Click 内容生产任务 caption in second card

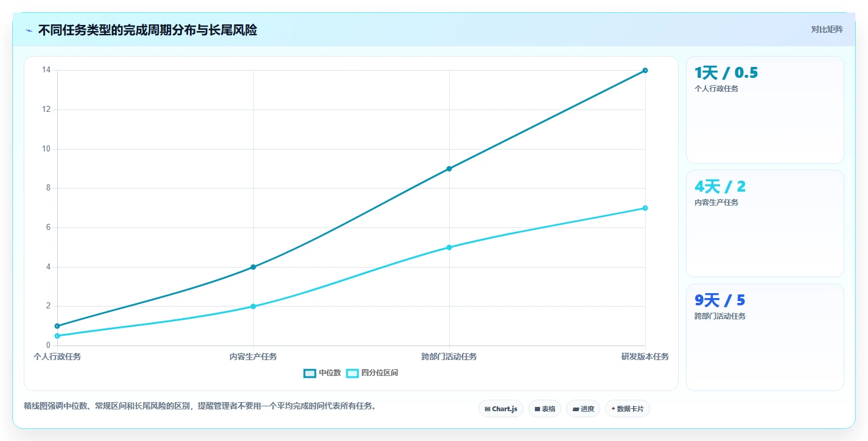[x=716, y=203]
